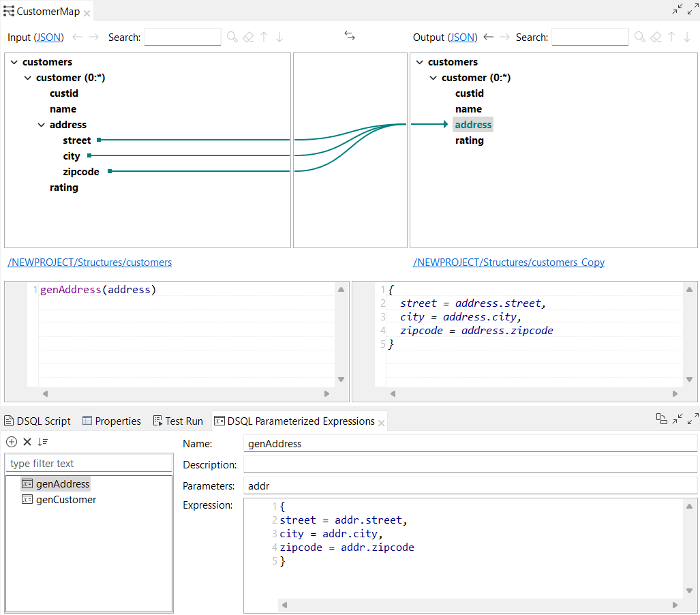The width and height of the screenshot is (700, 615).
Task: Clear the Output search using eraser icon
Action: pyautogui.click(x=655, y=36)
